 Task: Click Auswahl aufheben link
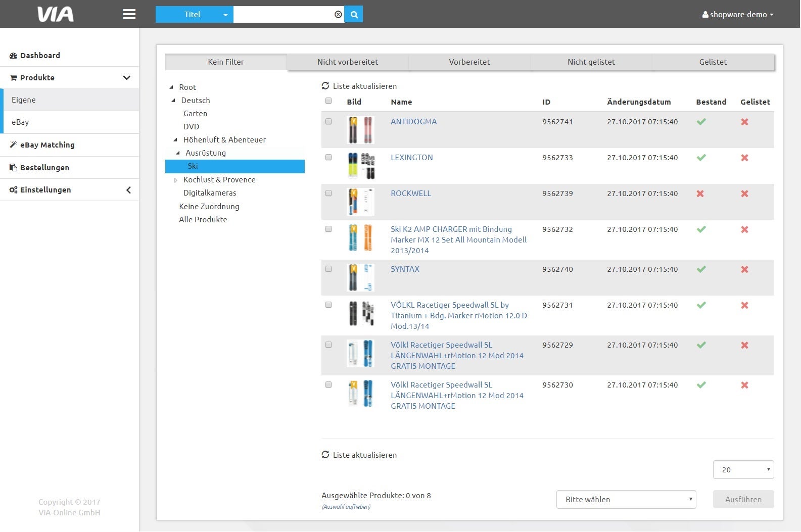click(346, 507)
